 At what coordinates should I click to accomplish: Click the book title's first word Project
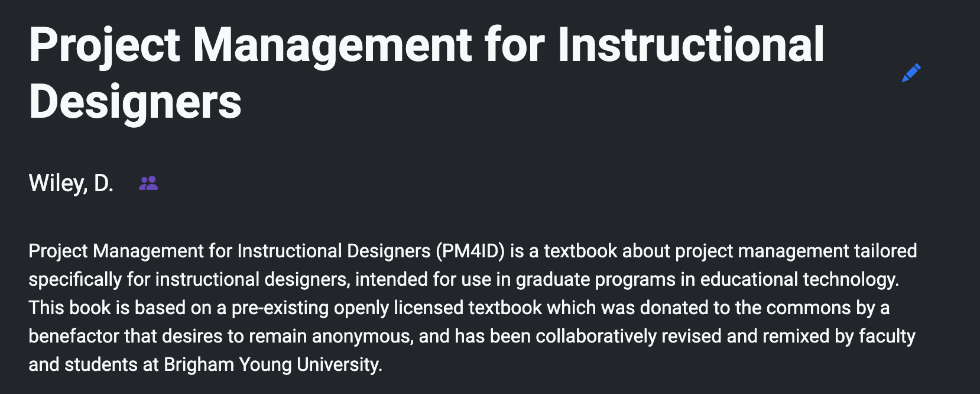pyautogui.click(x=105, y=41)
